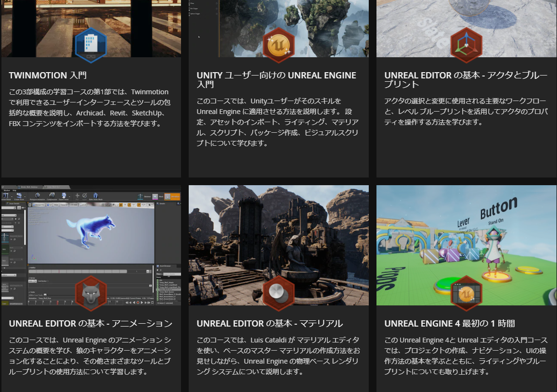Open UNREAL EDITOR の基本 - アニメーション title

tap(91, 324)
